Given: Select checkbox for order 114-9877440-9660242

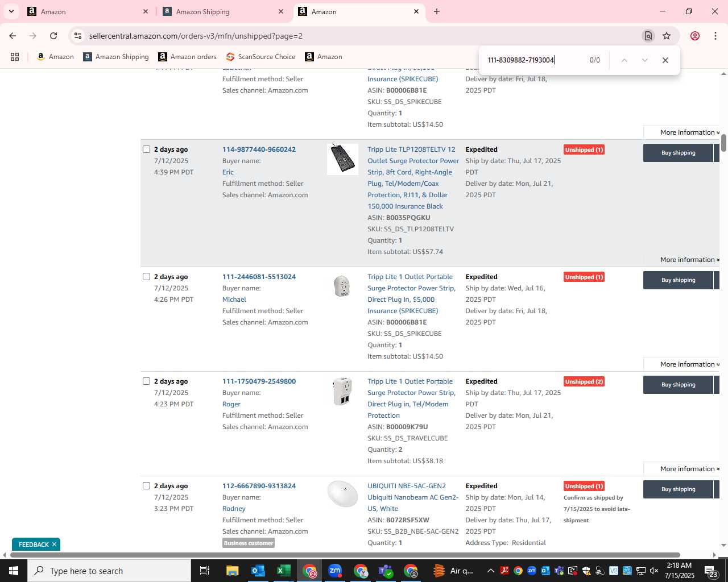Looking at the screenshot, I should click(147, 149).
